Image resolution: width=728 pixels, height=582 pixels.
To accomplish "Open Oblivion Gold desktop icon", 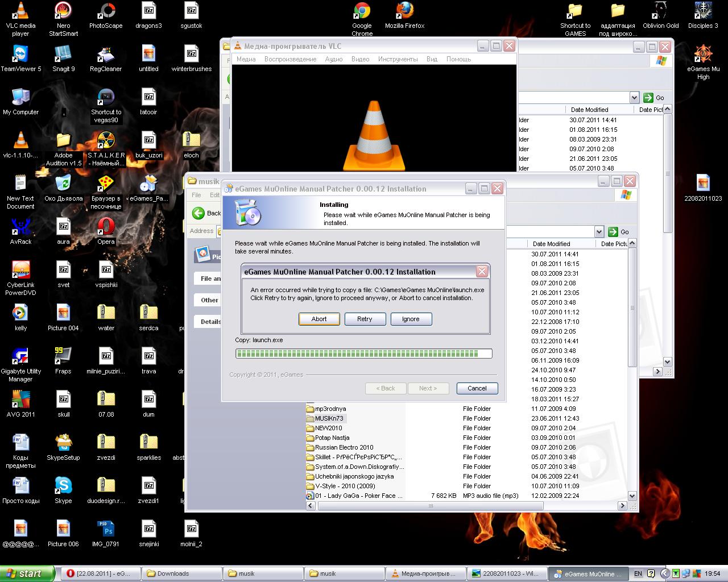I will (x=660, y=15).
